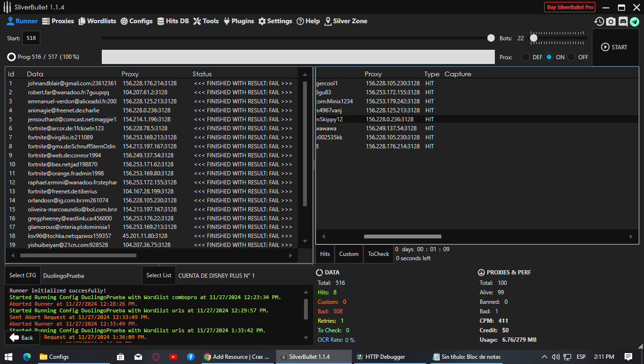The height and width of the screenshot is (364, 644).
Task: Open the Runner section
Action: coord(22,21)
